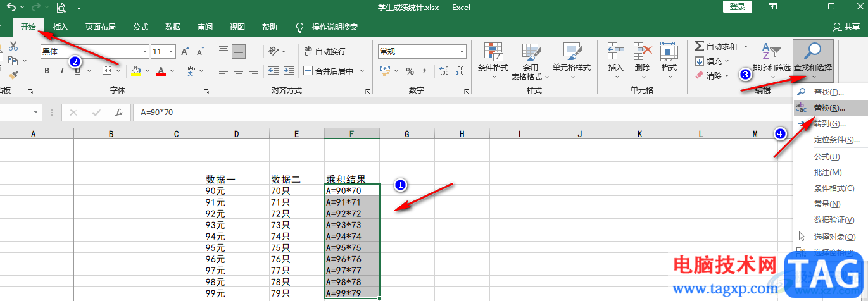Click the 共享 share button
The height and width of the screenshot is (301, 868).
tap(845, 27)
